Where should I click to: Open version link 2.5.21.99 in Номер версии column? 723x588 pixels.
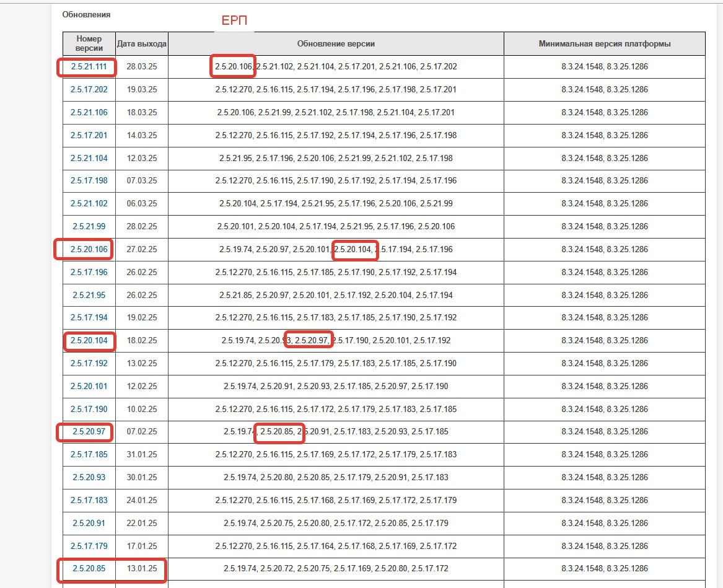point(89,226)
